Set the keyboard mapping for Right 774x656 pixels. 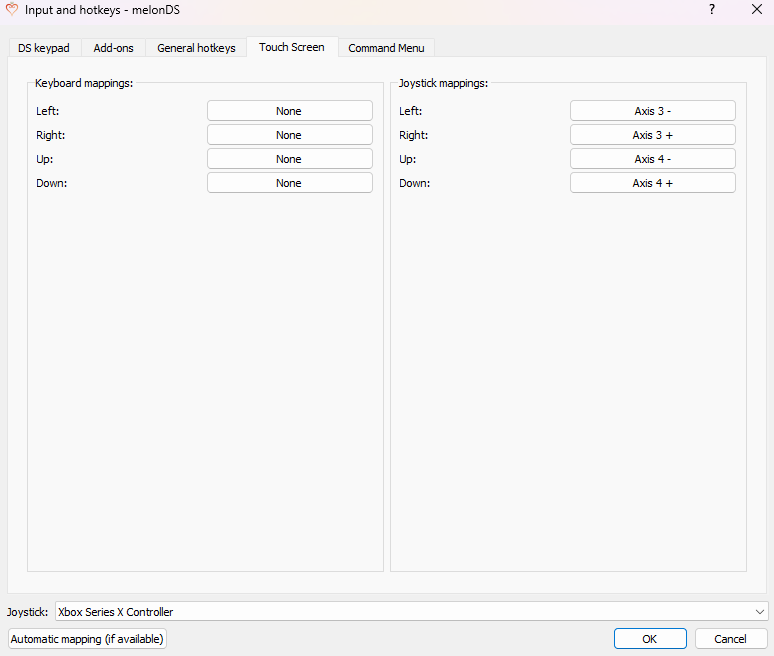289,135
